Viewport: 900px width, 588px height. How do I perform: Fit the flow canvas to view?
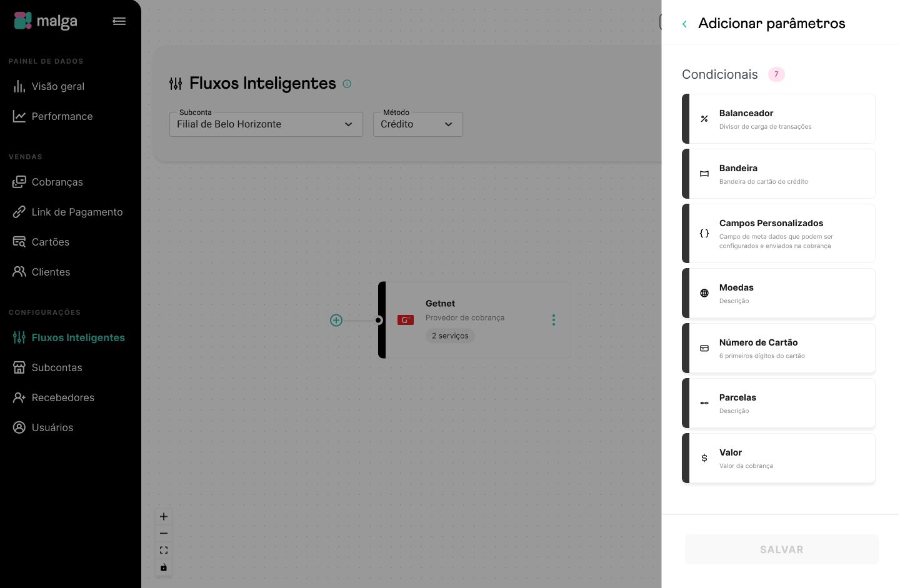(x=164, y=551)
